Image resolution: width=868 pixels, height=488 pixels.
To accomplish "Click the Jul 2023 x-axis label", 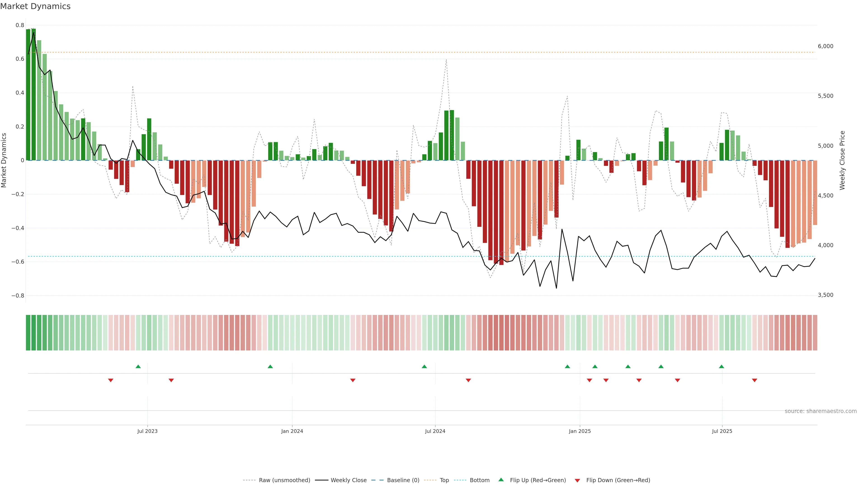I will point(147,431).
